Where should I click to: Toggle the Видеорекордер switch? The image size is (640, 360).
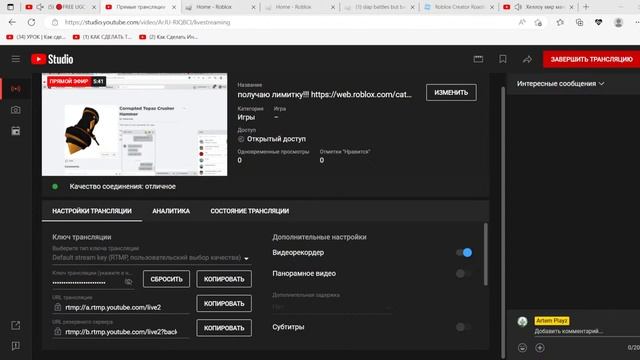[464, 253]
